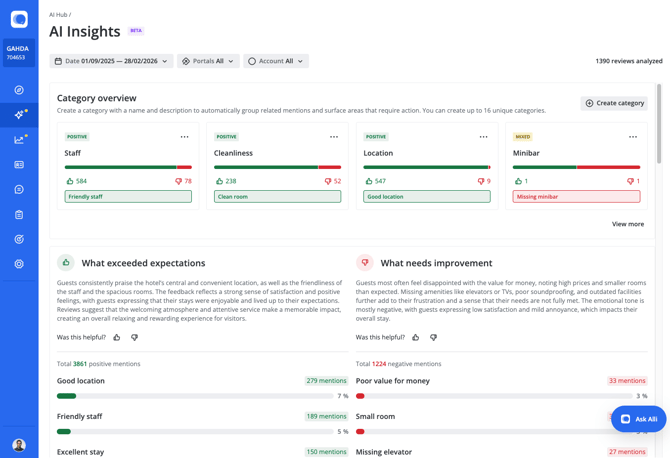This screenshot has width=670, height=458.
Task: Click View more under categories
Action: (627, 224)
